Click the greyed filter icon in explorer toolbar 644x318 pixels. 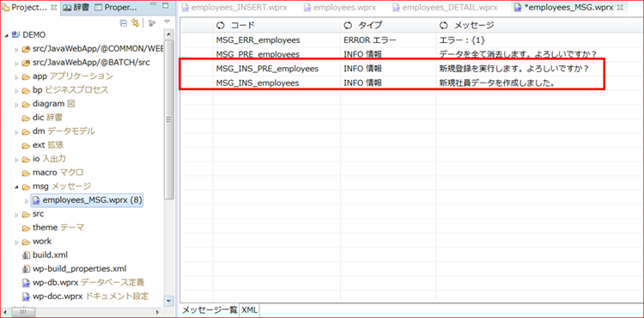[x=151, y=23]
